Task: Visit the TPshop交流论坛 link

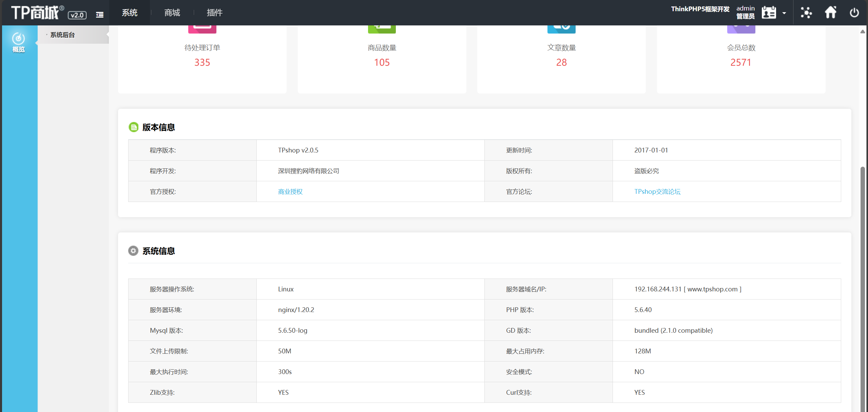Action: tap(657, 191)
